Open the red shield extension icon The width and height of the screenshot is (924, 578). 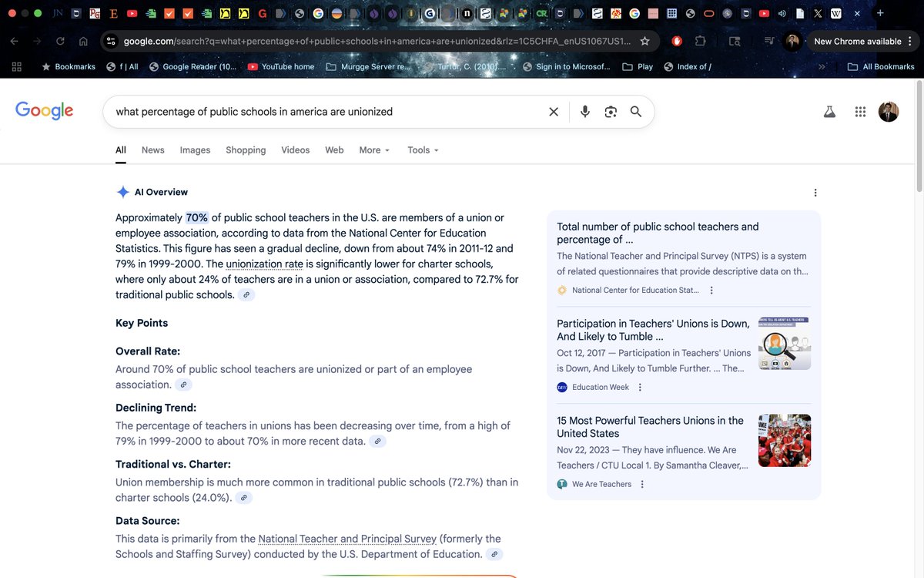[x=677, y=41]
